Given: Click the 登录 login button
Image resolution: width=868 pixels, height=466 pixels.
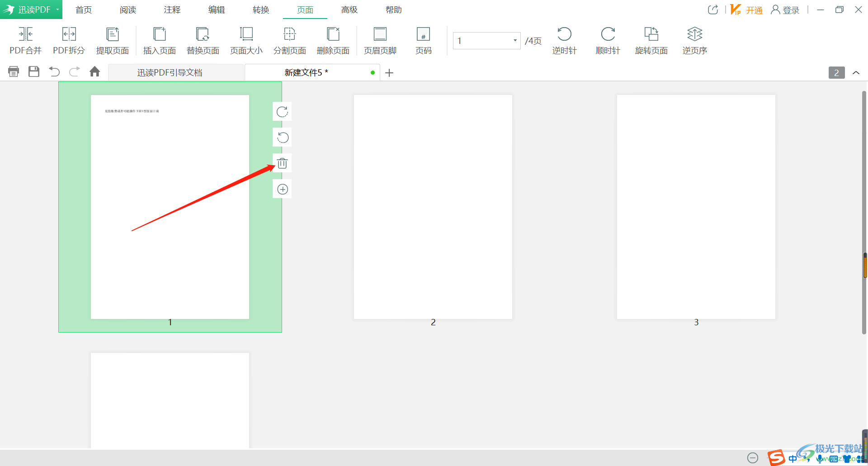Looking at the screenshot, I should pos(785,10).
